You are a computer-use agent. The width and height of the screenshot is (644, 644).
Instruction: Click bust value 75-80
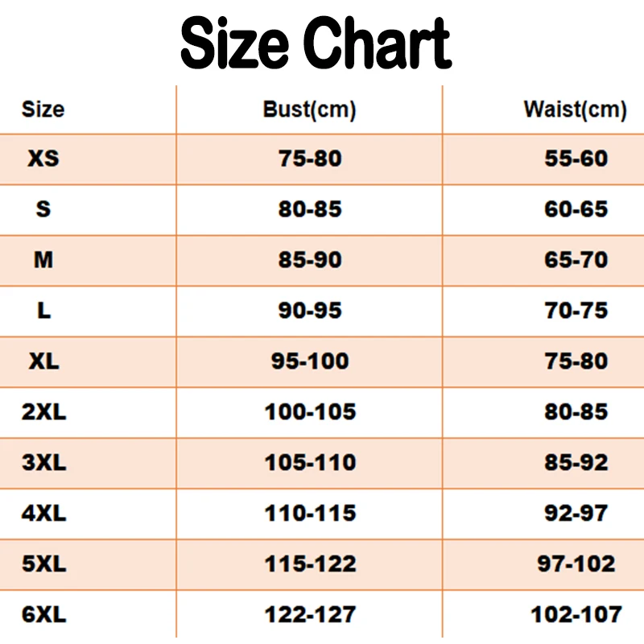coord(310,159)
